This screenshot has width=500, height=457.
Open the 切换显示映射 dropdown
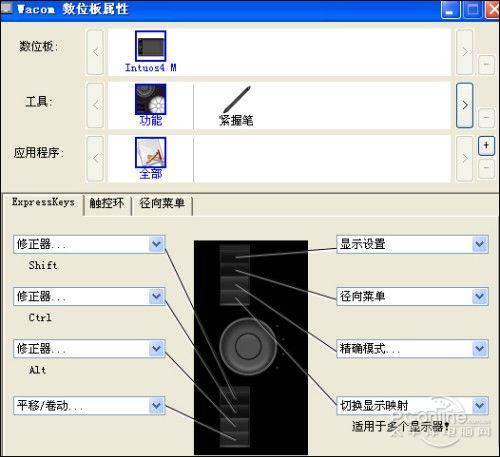click(412, 406)
